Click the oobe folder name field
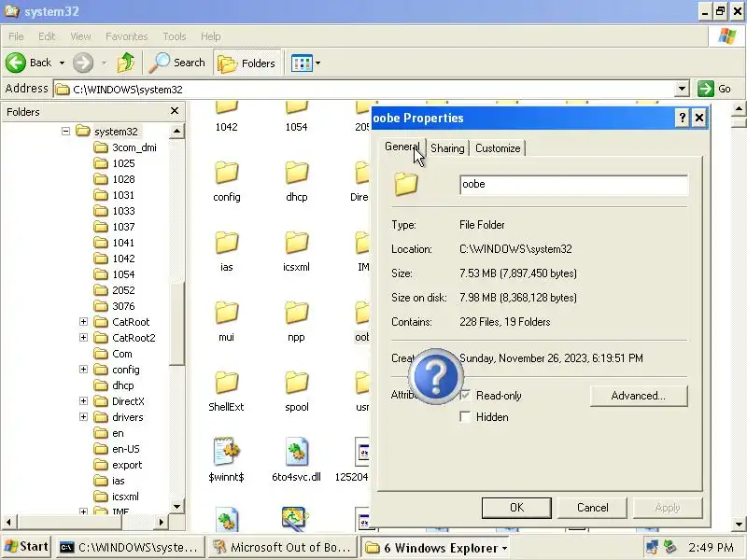The width and height of the screenshot is (747, 560). (573, 184)
